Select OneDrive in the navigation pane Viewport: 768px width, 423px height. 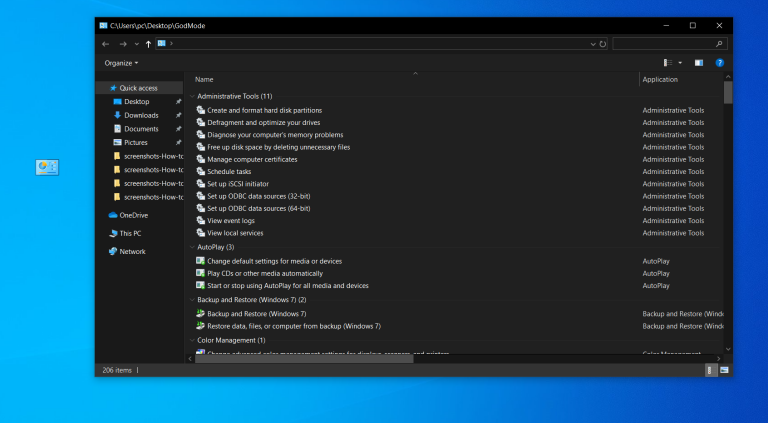[x=133, y=215]
